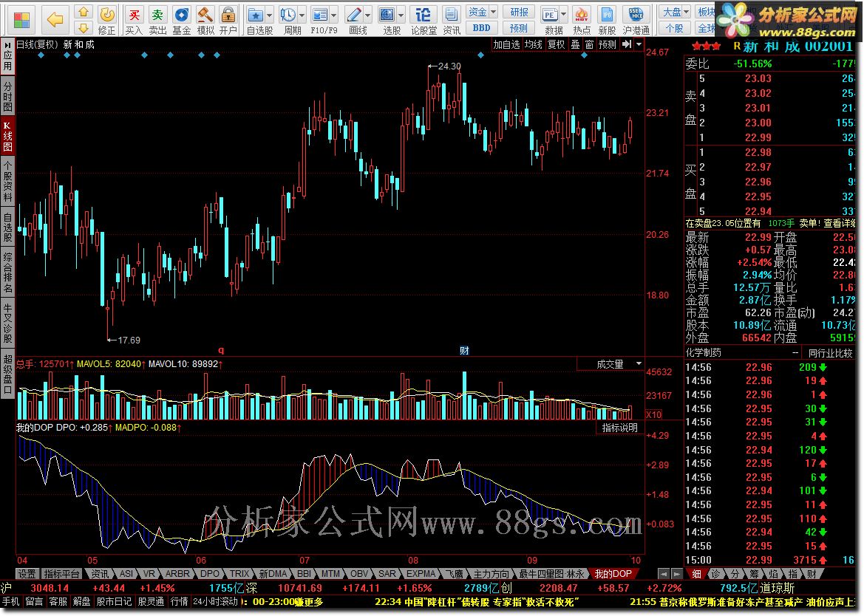Toggle 预测 in chart header

[608, 44]
